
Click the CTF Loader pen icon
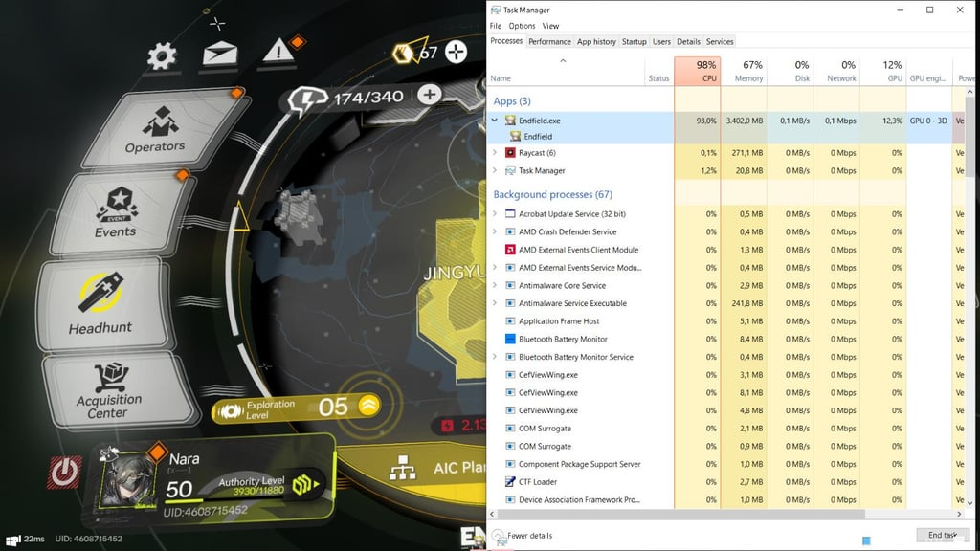click(x=510, y=482)
